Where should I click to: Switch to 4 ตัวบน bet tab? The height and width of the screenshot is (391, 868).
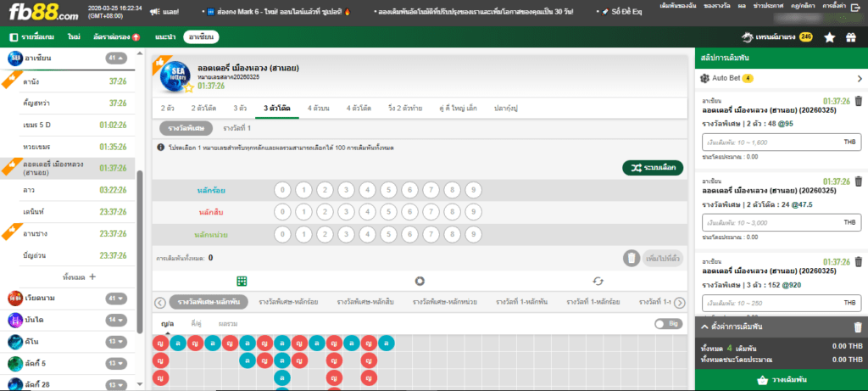coord(319,109)
